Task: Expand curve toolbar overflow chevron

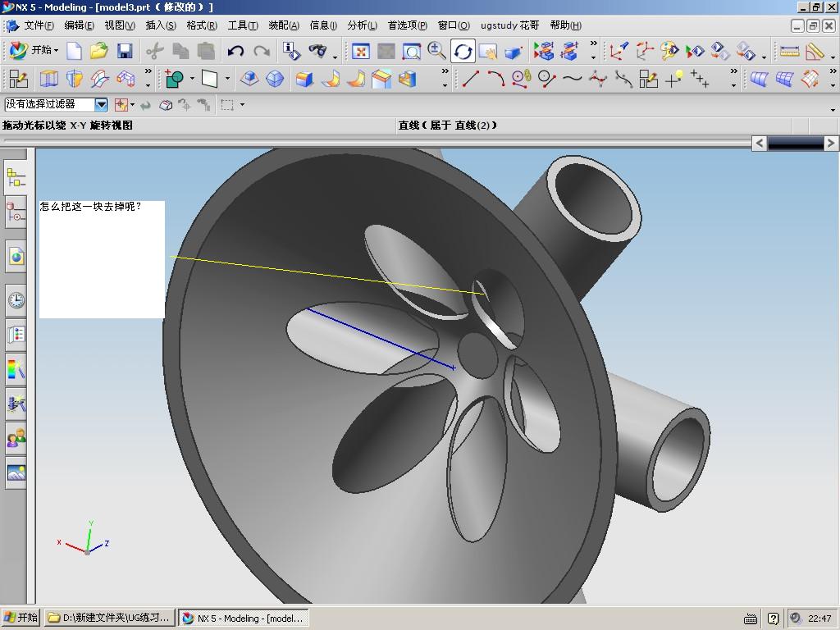Action: (734, 71)
